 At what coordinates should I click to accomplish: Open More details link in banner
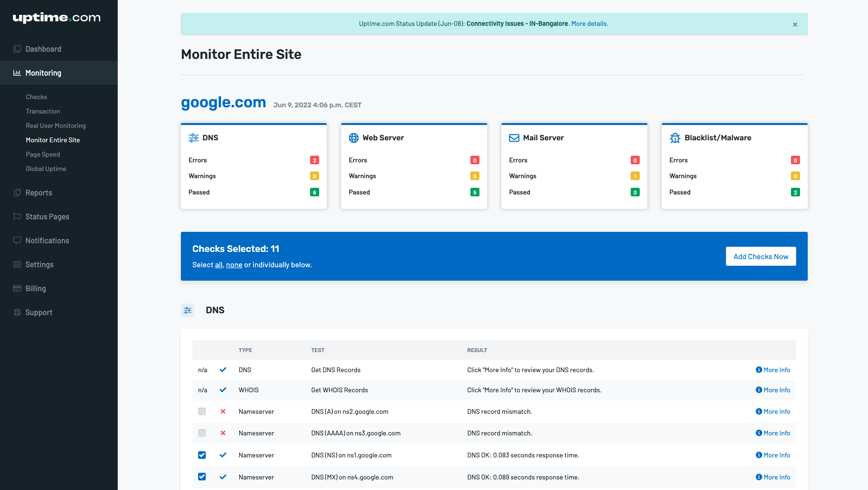coord(590,23)
